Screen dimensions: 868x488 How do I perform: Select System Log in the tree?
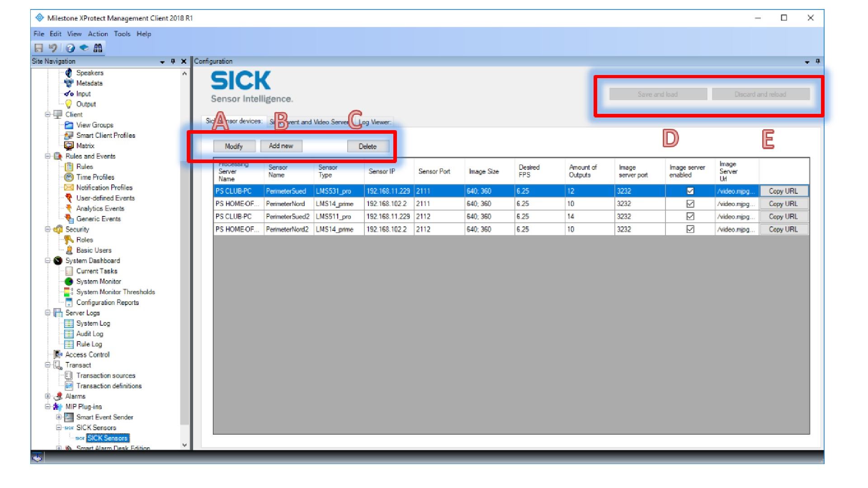point(93,323)
